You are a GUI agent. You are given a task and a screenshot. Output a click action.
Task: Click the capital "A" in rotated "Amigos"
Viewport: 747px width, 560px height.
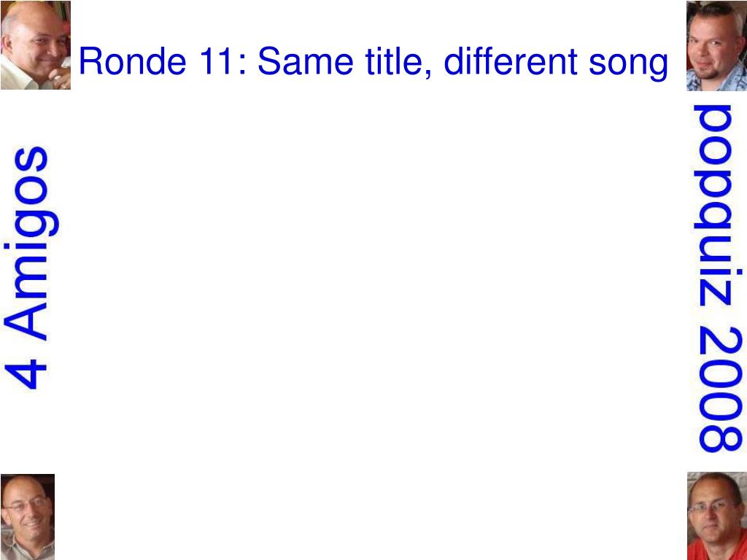pyautogui.click(x=26, y=323)
